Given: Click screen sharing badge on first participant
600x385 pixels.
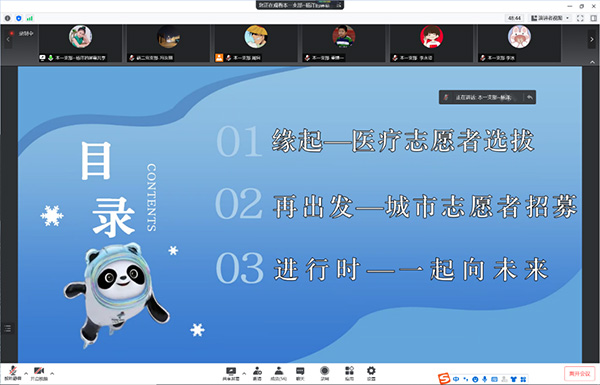Looking at the screenshot, I should (42, 58).
